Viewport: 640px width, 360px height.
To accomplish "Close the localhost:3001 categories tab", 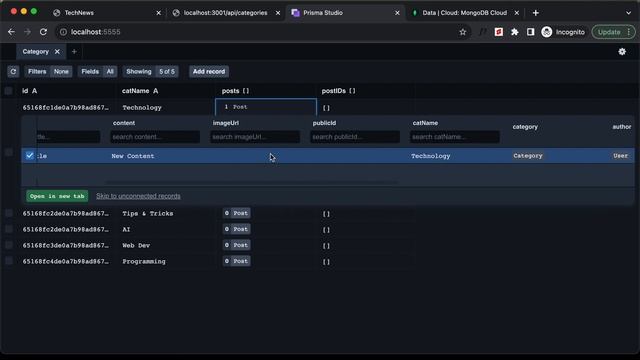I will tap(278, 13).
